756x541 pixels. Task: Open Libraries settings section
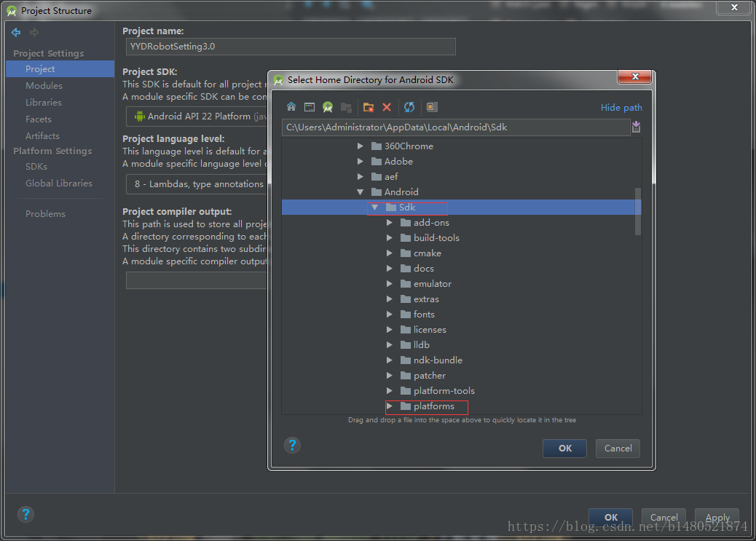[44, 103]
